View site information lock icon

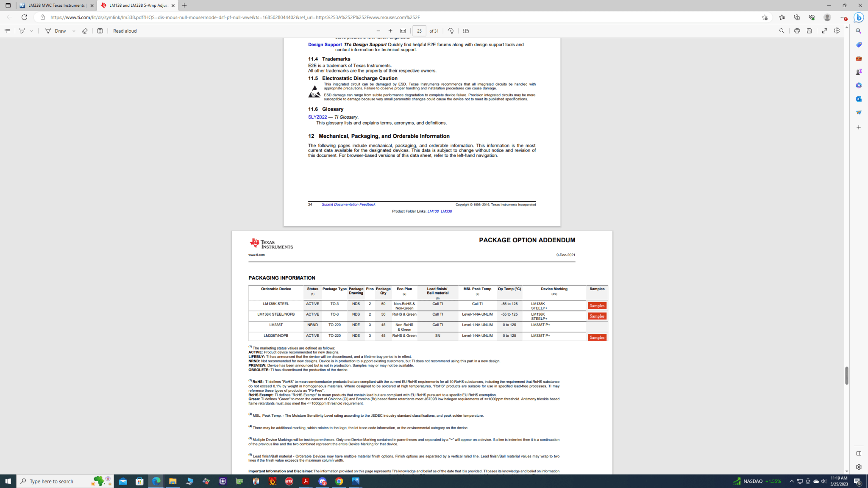point(42,17)
